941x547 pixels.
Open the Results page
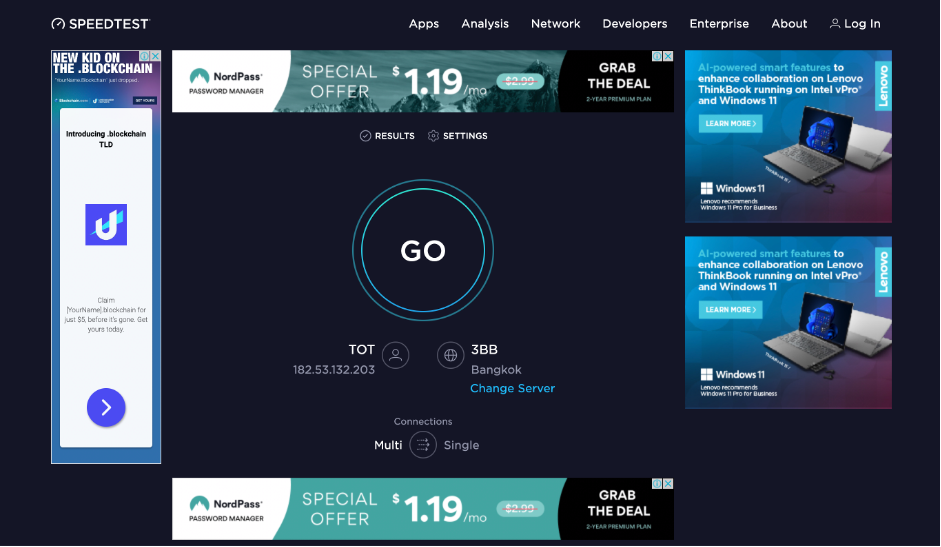pos(387,136)
